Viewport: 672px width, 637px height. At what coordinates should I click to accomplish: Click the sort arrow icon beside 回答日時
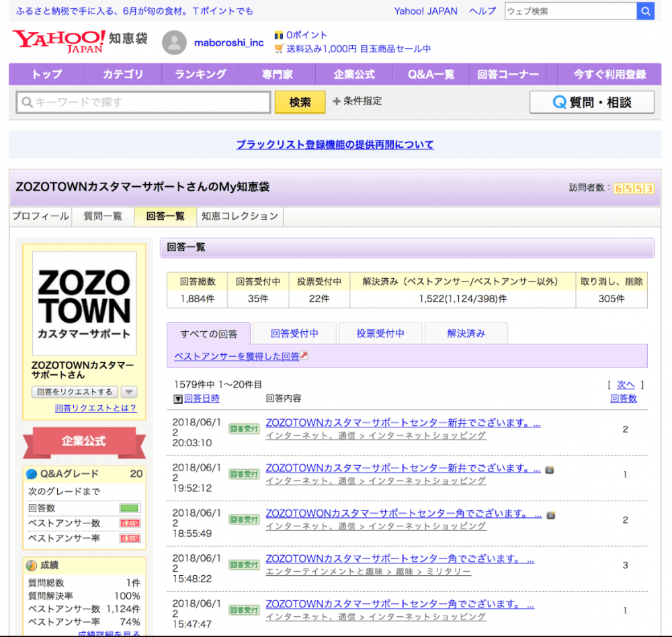(178, 399)
